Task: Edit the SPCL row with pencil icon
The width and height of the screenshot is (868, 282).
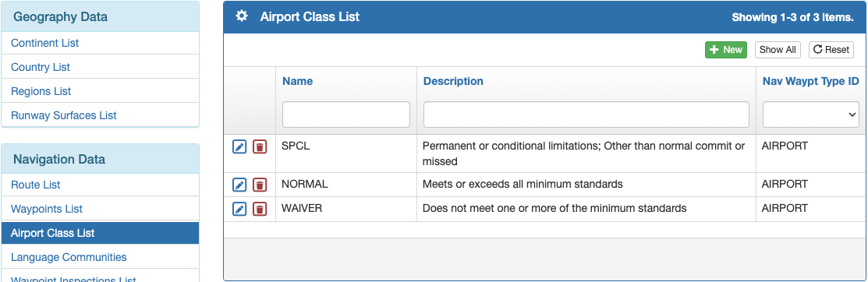Action: [239, 146]
